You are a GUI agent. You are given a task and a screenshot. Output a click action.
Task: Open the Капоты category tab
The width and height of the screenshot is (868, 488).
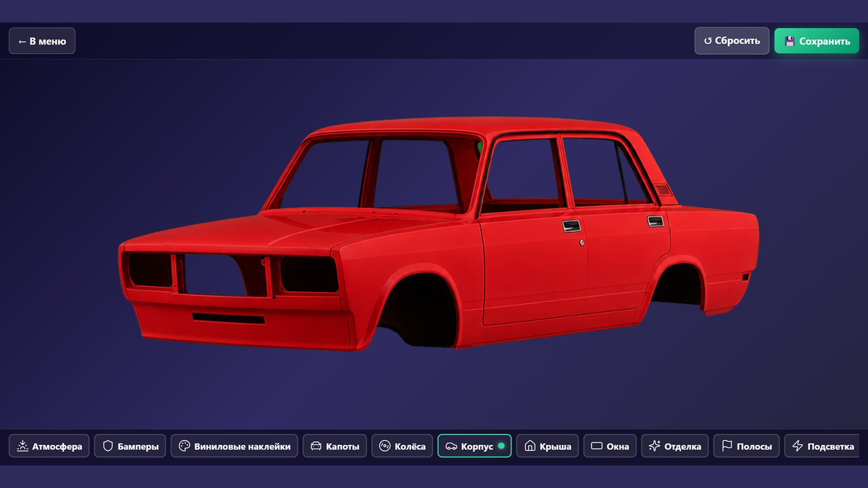pyautogui.click(x=335, y=446)
